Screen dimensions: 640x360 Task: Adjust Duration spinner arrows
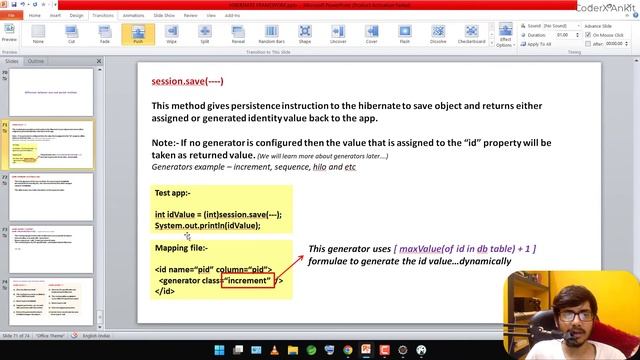tap(577, 35)
